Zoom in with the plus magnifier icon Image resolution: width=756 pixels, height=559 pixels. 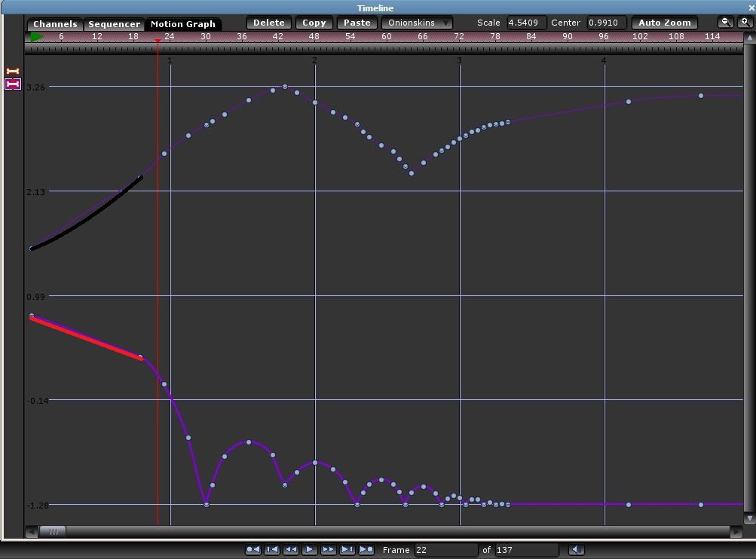click(745, 22)
